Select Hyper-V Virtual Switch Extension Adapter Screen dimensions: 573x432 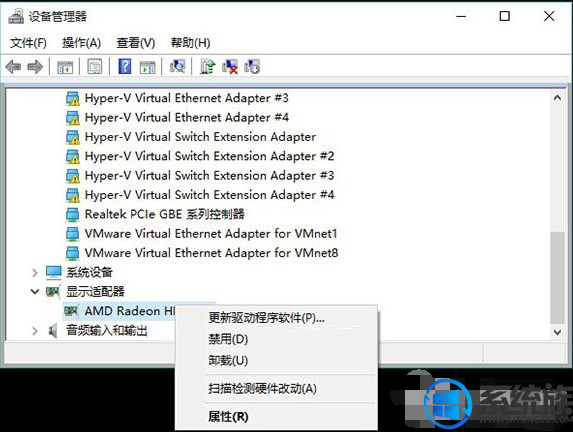tap(200, 137)
